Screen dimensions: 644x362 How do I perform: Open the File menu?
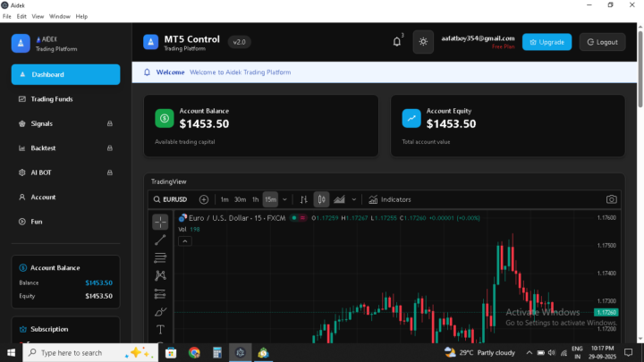[x=7, y=16]
